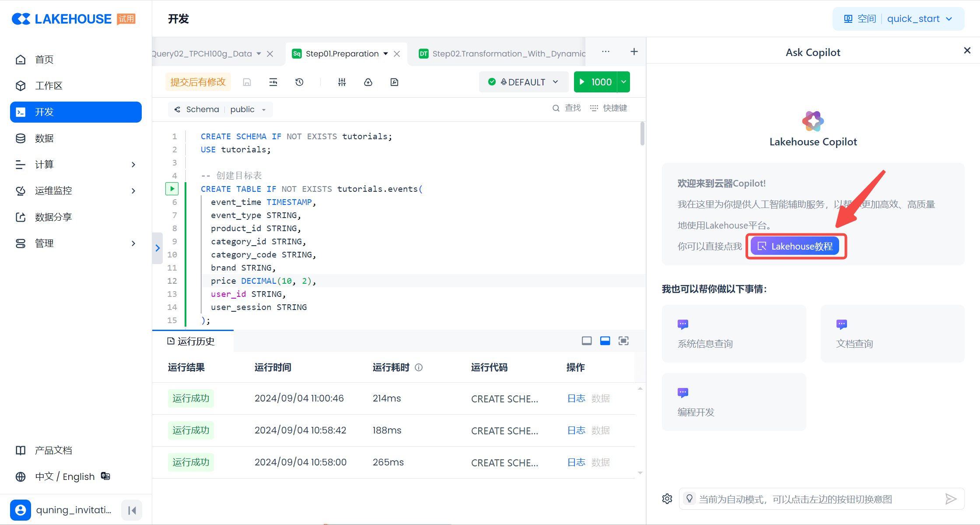This screenshot has height=525, width=980.
Task: Open the 数据 sidebar menu item
Action: (44, 138)
